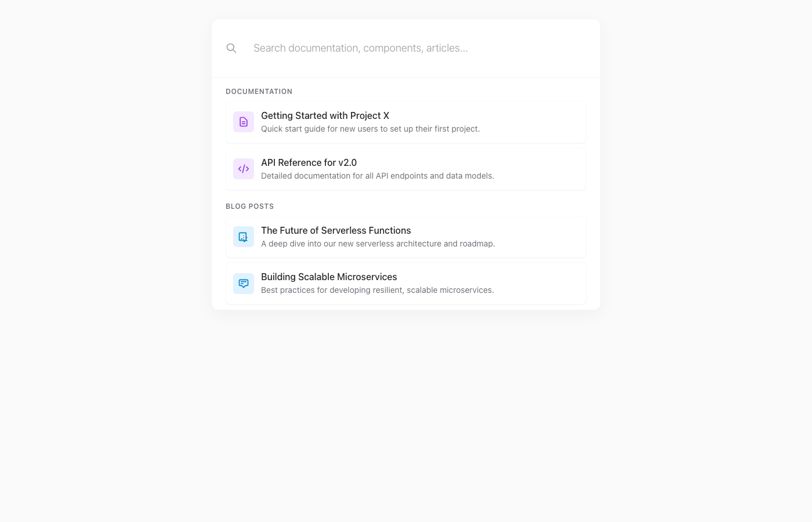Open "Getting Started with Project X" title
The height and width of the screenshot is (522, 812).
tap(325, 116)
